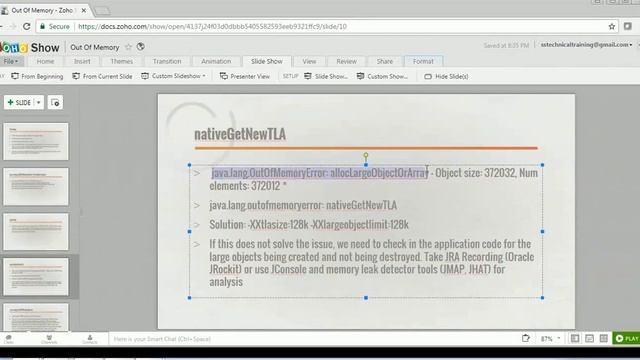Click the Zoho Show logo
This screenshot has height=360, width=640.
point(29,47)
